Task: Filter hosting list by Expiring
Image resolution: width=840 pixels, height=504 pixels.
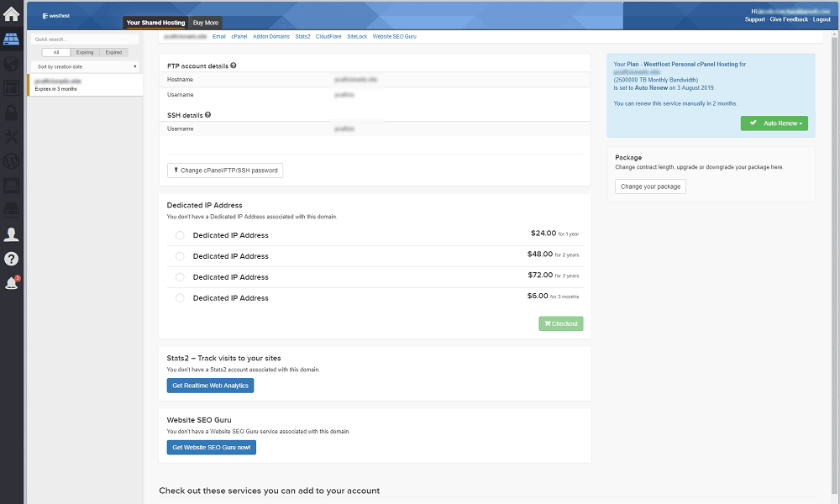Action: 85,52
